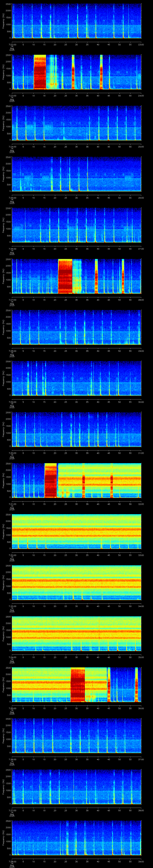Screen dimensions: 153x868
Task: Open the 7:37:00 spectrogram panel
Action: [x=77, y=786]
